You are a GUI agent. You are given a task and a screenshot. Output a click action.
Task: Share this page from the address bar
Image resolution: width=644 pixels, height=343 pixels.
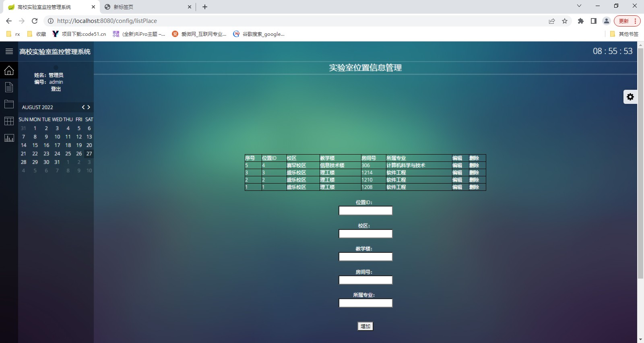552,21
